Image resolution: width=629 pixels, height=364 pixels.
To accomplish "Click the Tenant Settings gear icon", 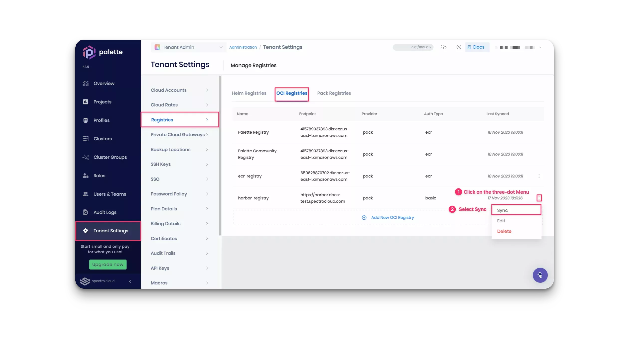I will [85, 231].
